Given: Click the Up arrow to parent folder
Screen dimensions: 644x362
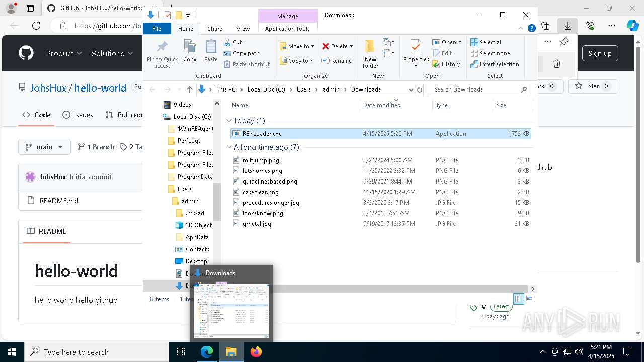Looking at the screenshot, I should (x=189, y=89).
